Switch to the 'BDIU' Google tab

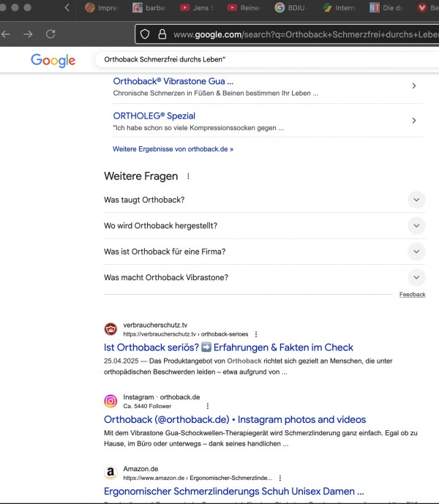291,8
